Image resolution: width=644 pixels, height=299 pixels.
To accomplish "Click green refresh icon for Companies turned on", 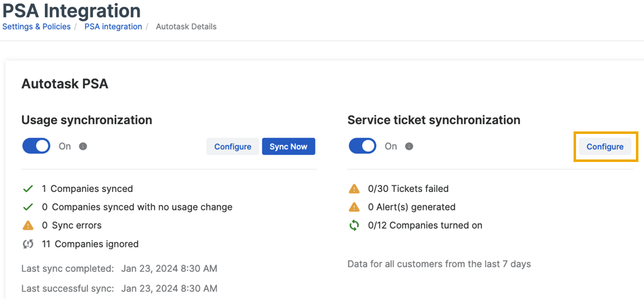I will point(354,225).
